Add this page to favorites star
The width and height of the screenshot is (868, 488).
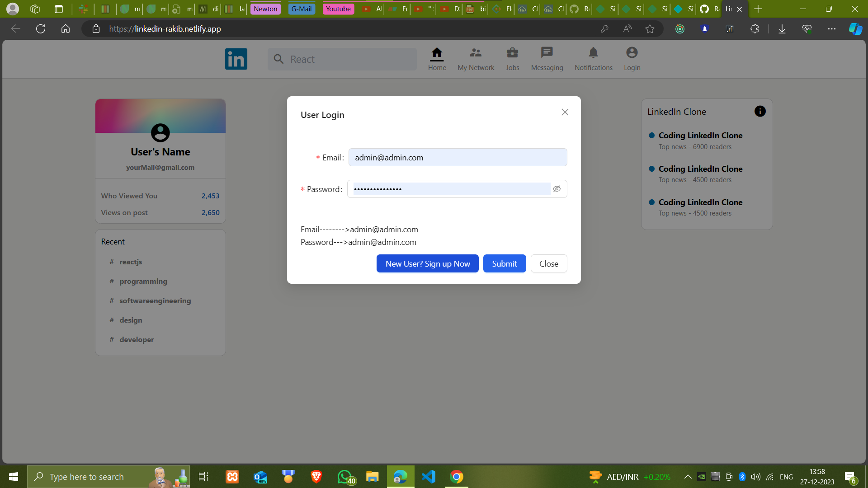point(650,29)
